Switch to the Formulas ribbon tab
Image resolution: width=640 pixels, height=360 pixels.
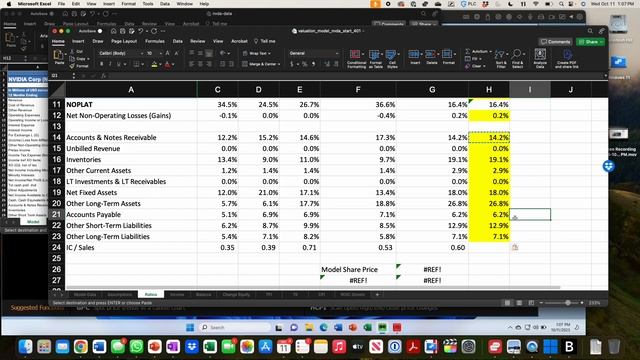pyautogui.click(x=155, y=41)
